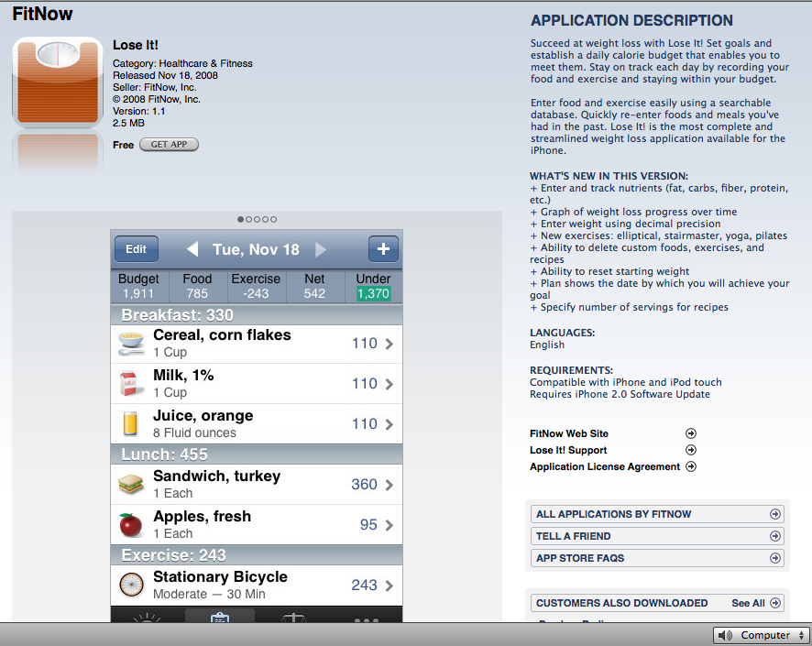This screenshot has height=646, width=812.
Task: Expand the Juice, orange row chevron
Action: 389,424
